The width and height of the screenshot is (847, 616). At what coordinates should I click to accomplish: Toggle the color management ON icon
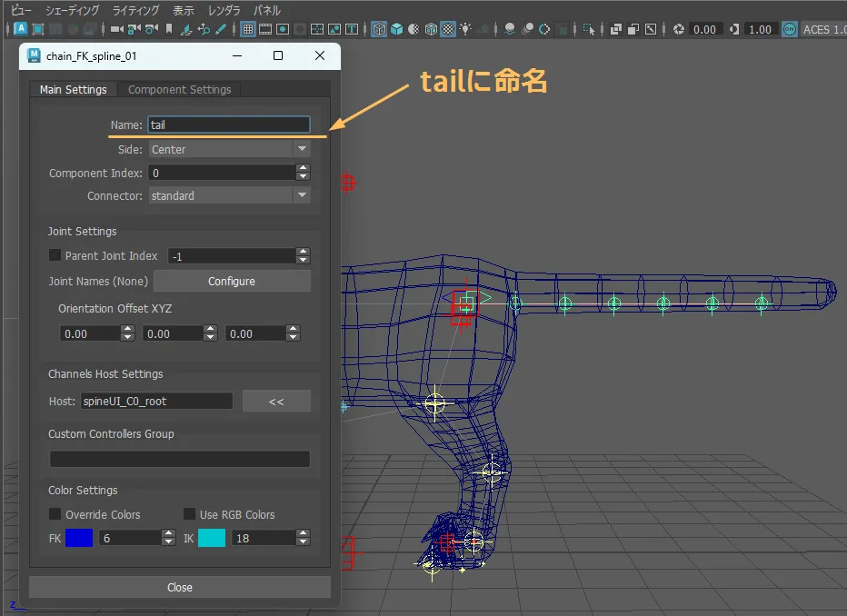coord(790,29)
